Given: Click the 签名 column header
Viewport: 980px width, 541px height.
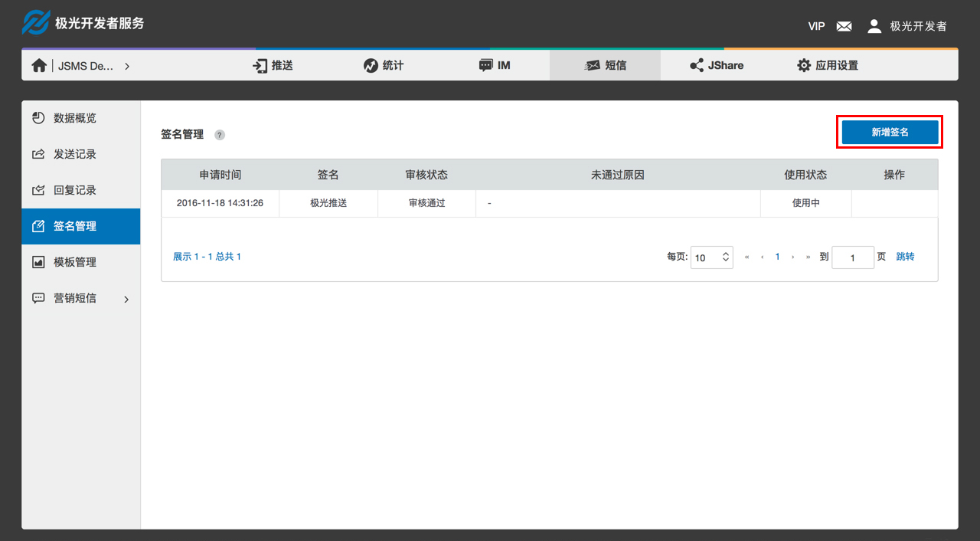Looking at the screenshot, I should click(x=328, y=175).
